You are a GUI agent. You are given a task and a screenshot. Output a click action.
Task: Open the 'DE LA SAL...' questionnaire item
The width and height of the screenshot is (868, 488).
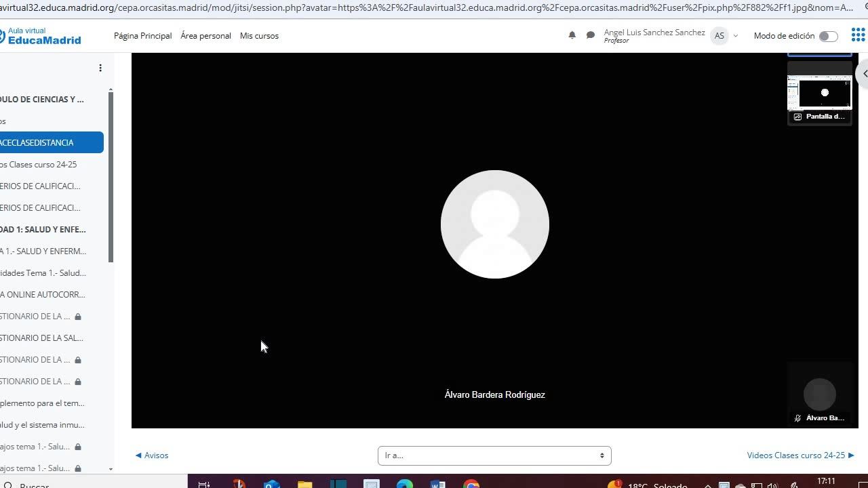42,338
